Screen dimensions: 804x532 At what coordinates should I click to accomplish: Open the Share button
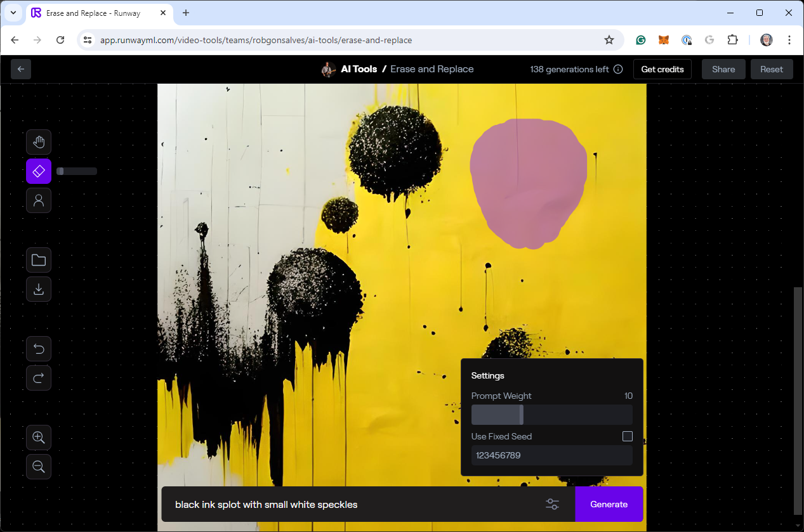tap(723, 69)
